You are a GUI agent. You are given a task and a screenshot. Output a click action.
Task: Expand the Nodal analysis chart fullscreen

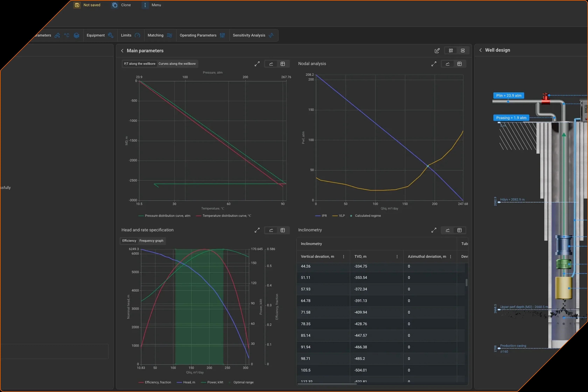(x=434, y=64)
